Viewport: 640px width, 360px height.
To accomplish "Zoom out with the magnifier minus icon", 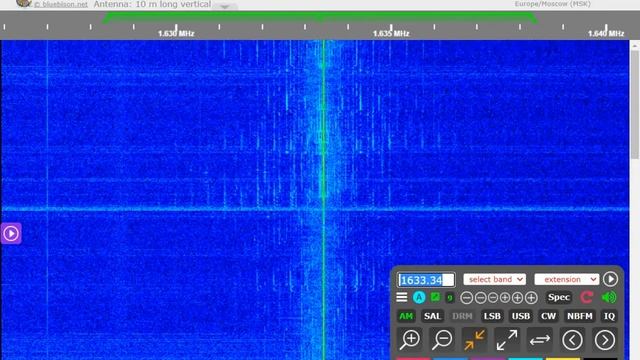I will (442, 340).
